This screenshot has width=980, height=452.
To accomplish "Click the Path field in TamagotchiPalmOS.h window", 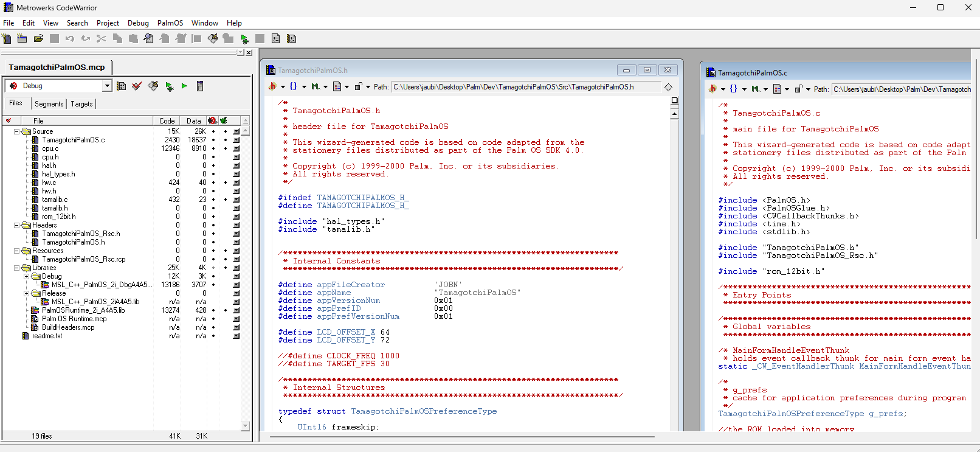I will [526, 87].
